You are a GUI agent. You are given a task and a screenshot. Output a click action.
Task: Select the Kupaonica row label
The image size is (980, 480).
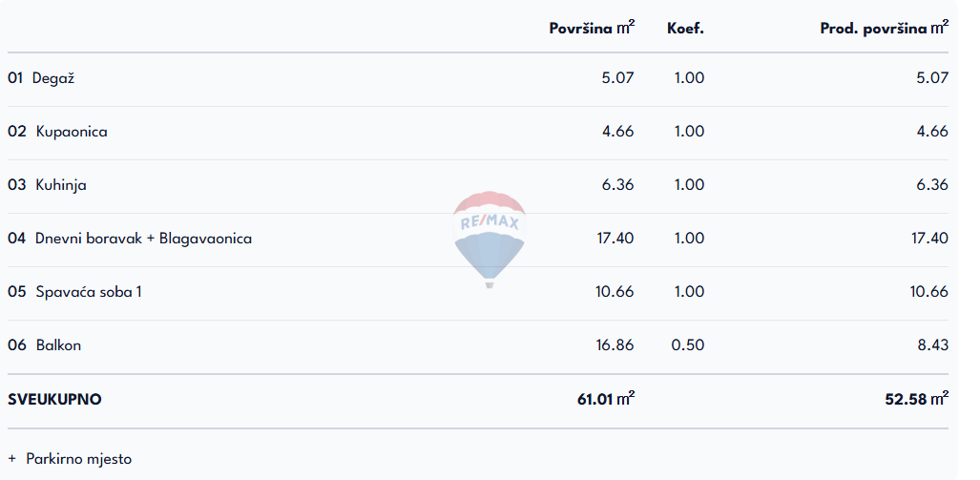(x=72, y=132)
